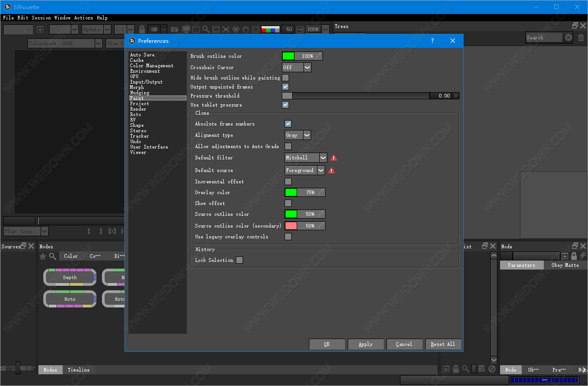Check the Incremental offset box
The image size is (588, 386).
(288, 181)
